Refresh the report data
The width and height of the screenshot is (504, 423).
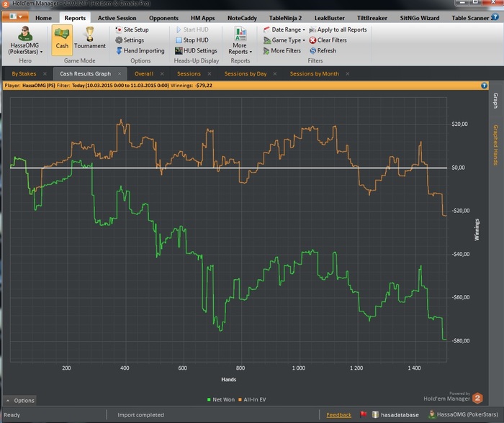click(325, 51)
